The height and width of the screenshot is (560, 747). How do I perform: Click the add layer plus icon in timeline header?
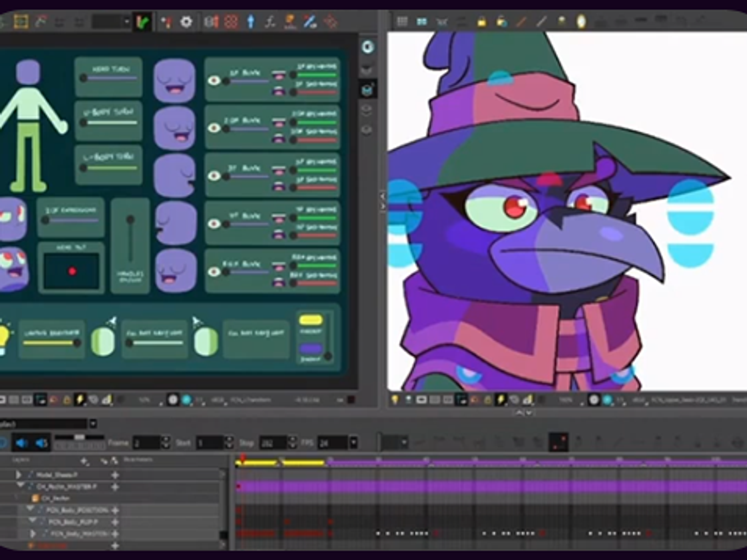[85, 461]
